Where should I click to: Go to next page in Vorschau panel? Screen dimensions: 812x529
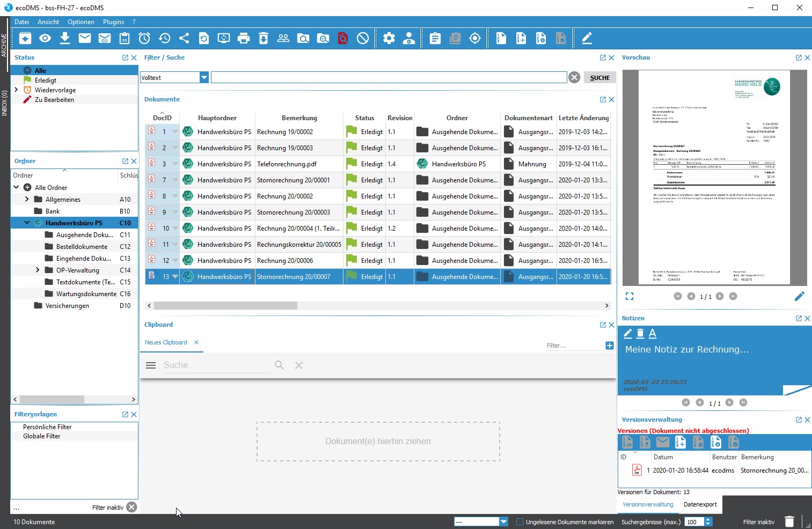(x=720, y=296)
